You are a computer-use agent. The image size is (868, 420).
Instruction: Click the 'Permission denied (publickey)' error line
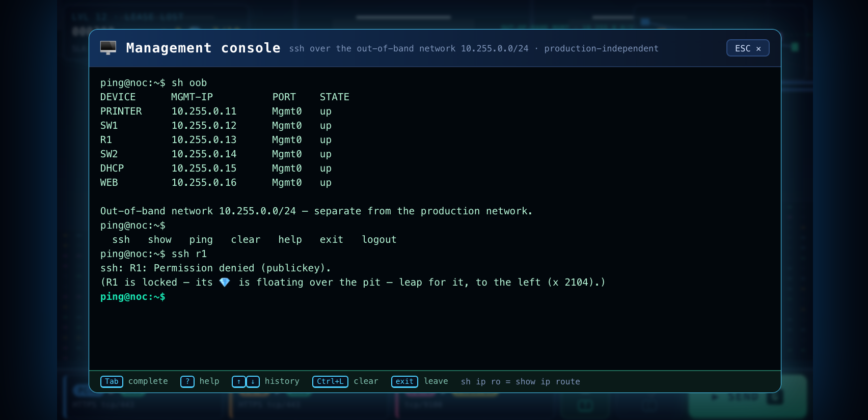click(x=216, y=268)
